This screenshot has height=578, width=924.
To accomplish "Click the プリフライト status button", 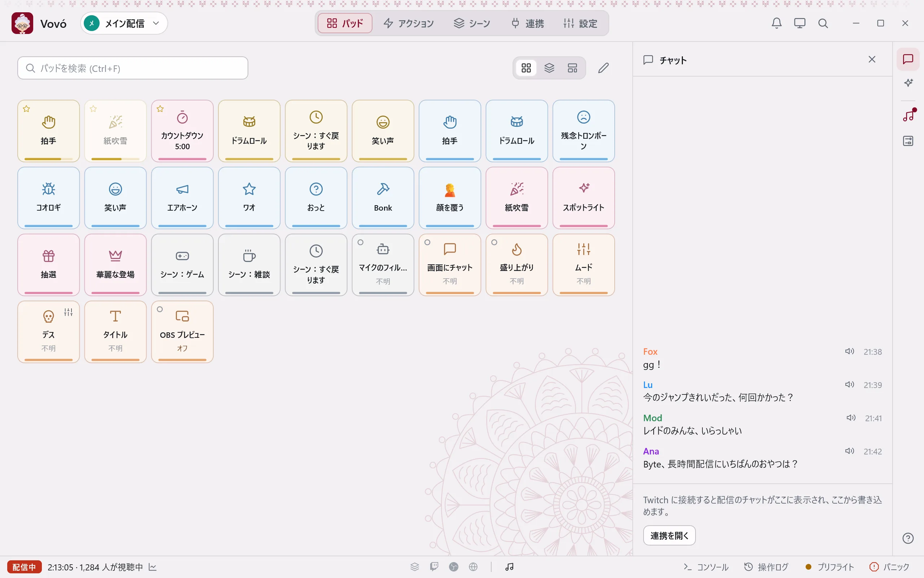I will pyautogui.click(x=829, y=567).
